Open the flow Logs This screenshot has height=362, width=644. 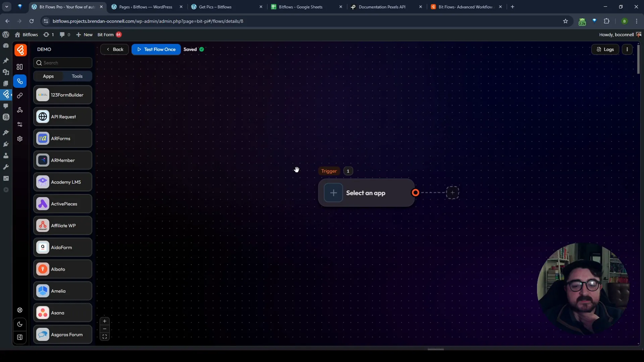[x=605, y=49]
